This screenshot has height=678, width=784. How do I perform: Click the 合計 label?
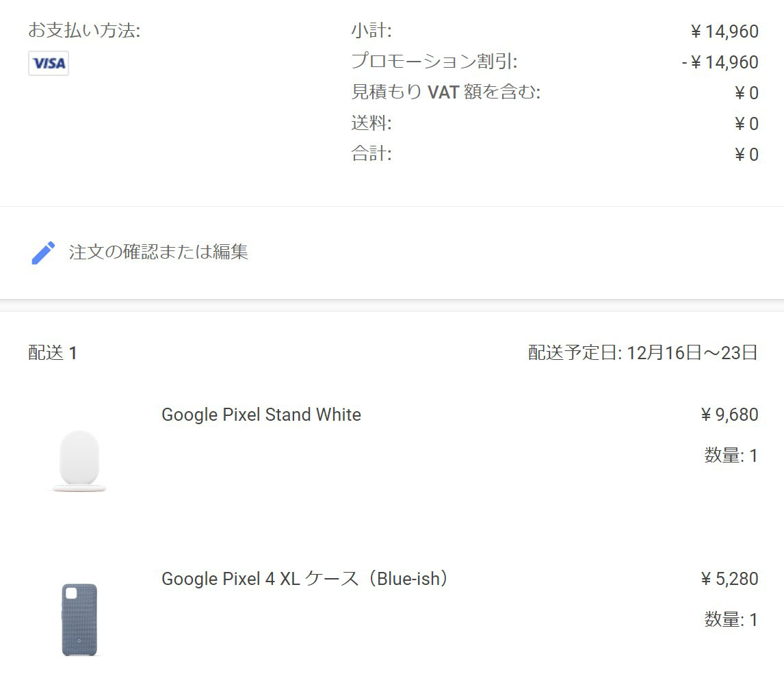371,153
